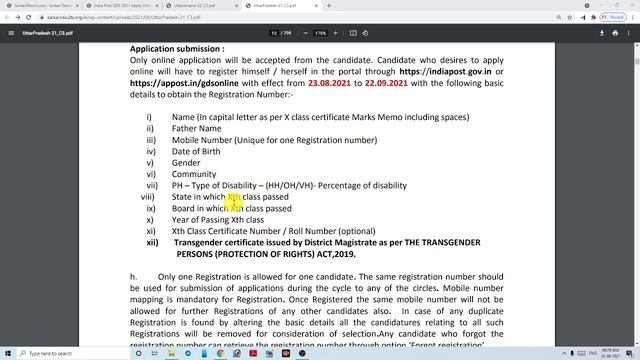Screen dimensions: 640x360
Task: Open the notification center icon
Action: [629, 353]
